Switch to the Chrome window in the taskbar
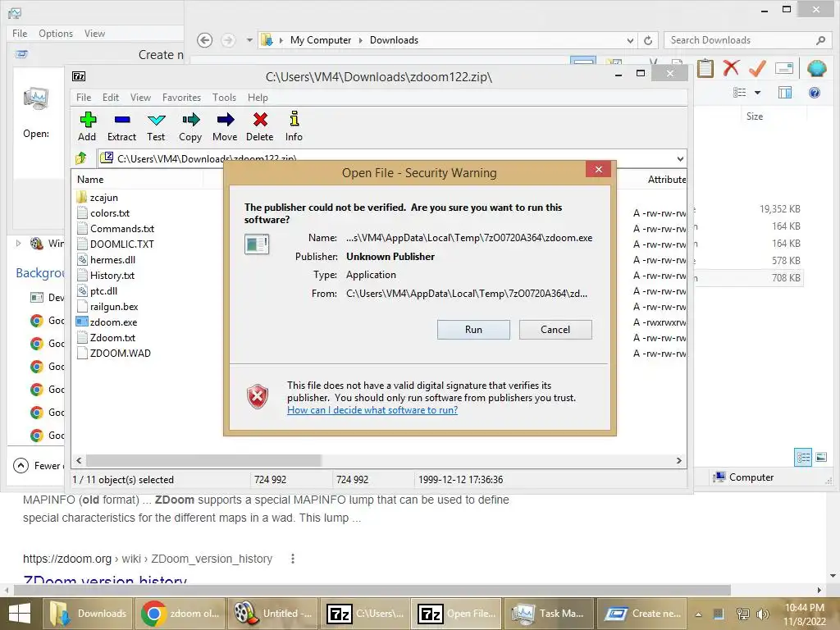 point(180,614)
